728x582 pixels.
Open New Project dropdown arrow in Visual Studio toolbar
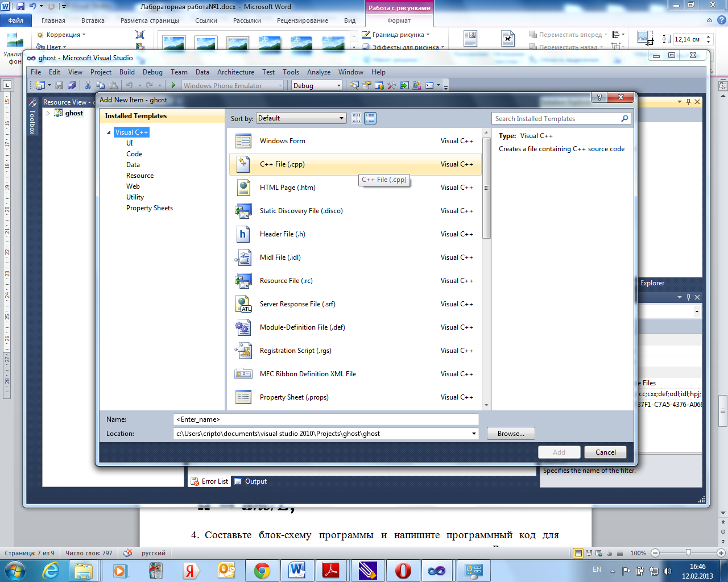(49, 85)
